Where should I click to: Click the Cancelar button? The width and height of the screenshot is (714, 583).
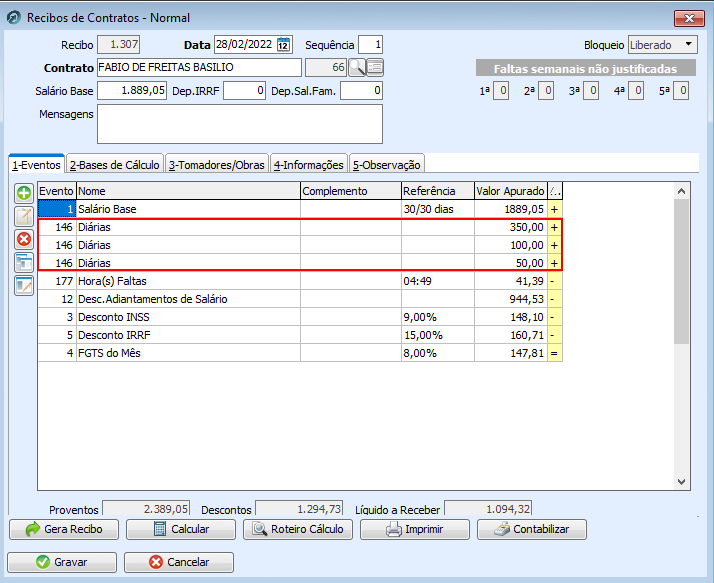click(179, 562)
